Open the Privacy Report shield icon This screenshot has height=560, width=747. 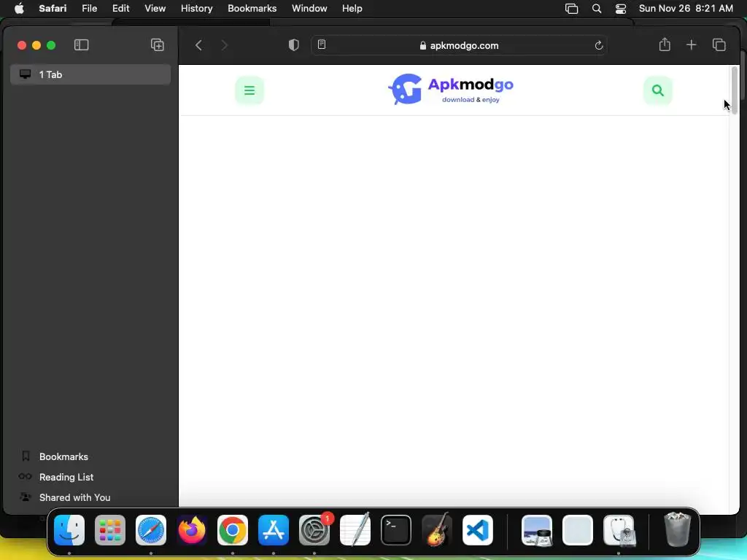point(294,45)
